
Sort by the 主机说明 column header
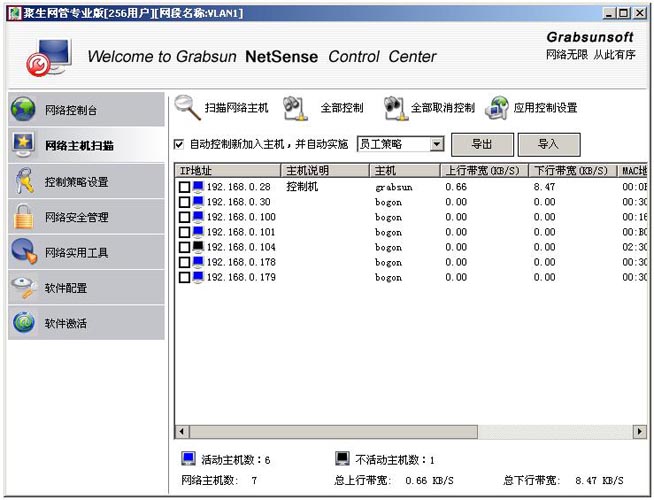325,171
